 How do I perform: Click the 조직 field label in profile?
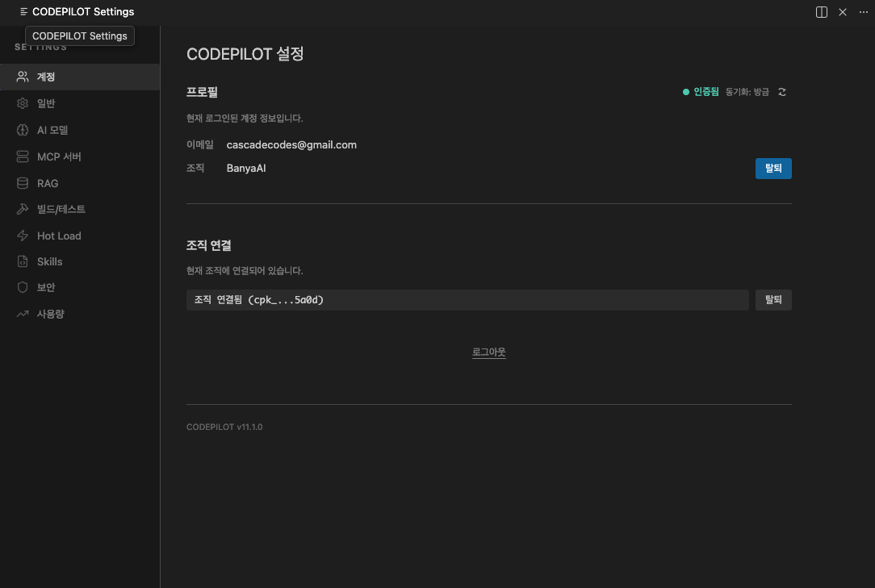click(x=195, y=169)
